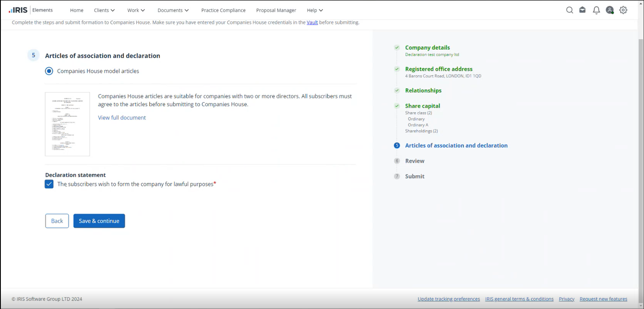Expand the Help dropdown menu
The width and height of the screenshot is (644, 309).
[315, 10]
